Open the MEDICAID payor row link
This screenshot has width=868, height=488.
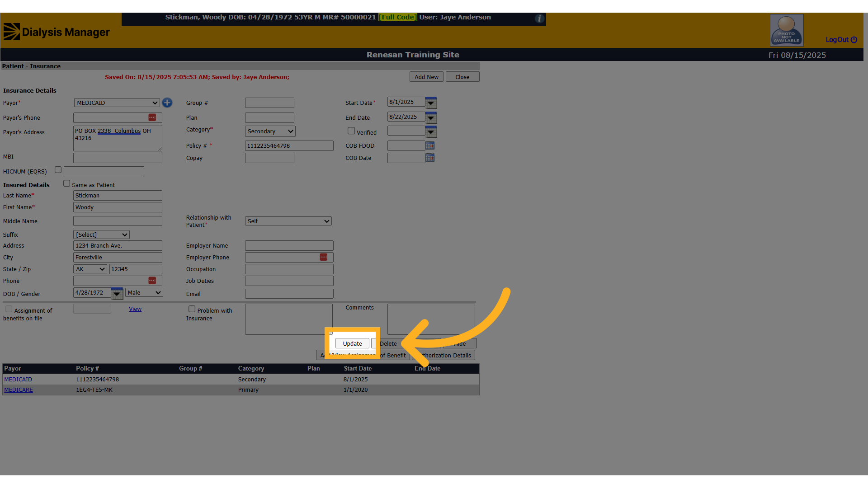pyautogui.click(x=18, y=379)
